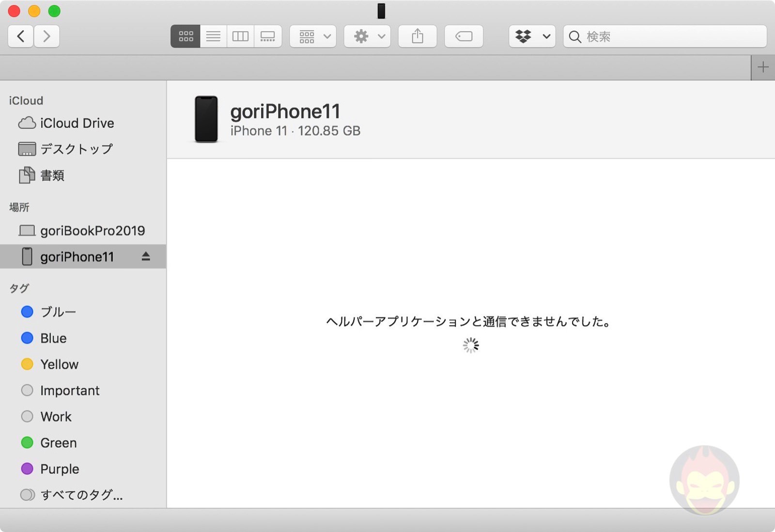Minimize the window with yellow button
The width and height of the screenshot is (775, 532).
point(34,11)
